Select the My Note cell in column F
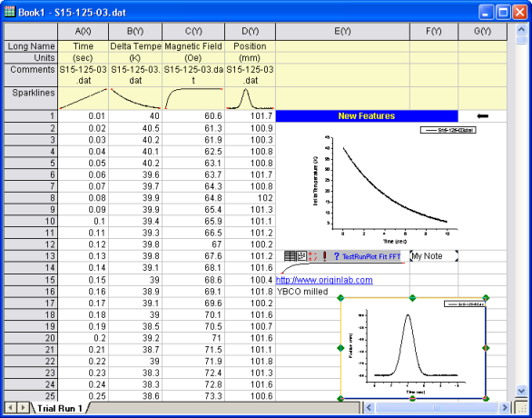The width and height of the screenshot is (532, 418). click(434, 256)
